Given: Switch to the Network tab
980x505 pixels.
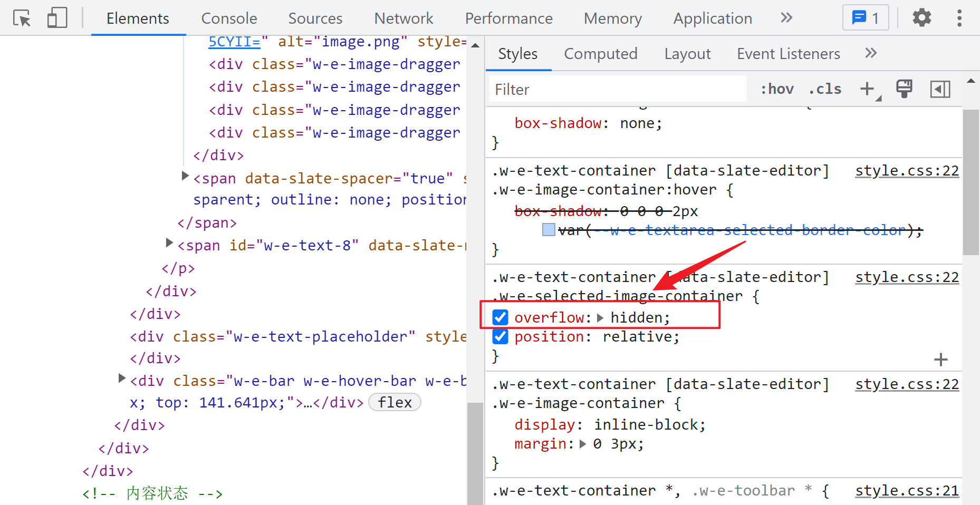Looking at the screenshot, I should pyautogui.click(x=403, y=18).
